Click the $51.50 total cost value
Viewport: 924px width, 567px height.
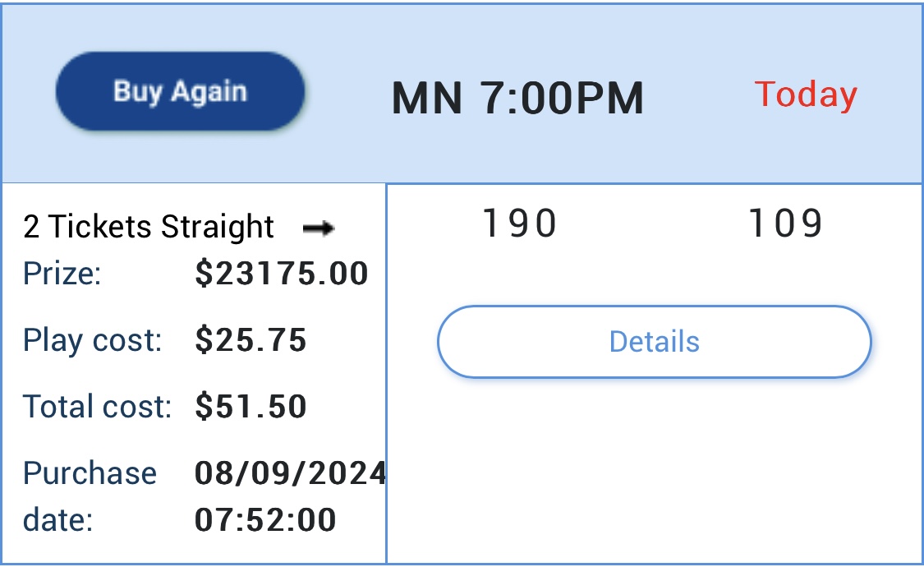(251, 407)
